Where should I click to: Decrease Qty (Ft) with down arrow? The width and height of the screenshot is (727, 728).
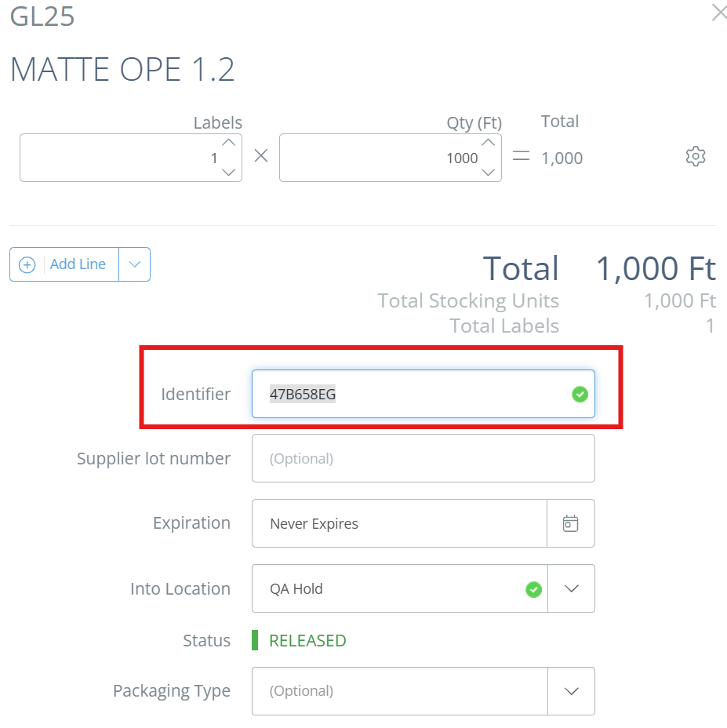click(488, 173)
